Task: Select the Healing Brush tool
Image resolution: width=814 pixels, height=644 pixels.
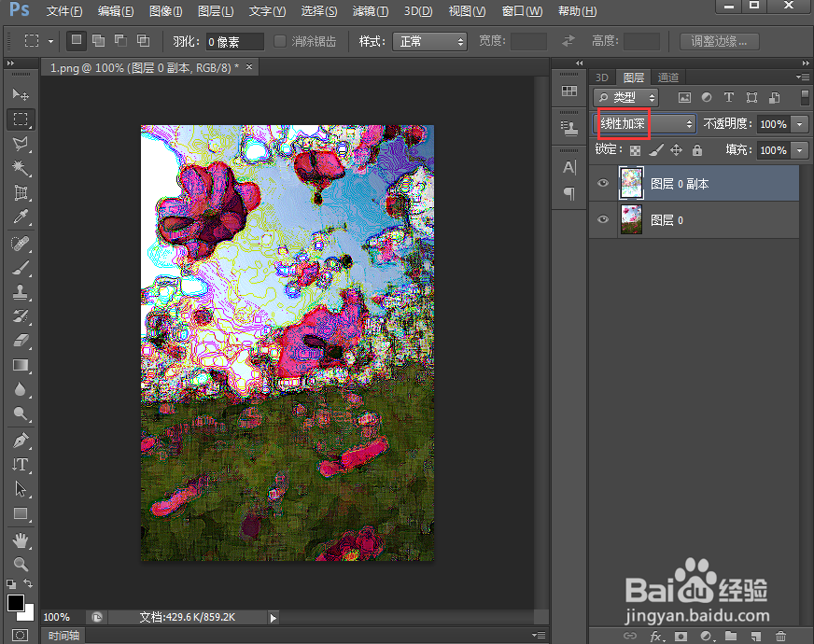Action: [21, 244]
